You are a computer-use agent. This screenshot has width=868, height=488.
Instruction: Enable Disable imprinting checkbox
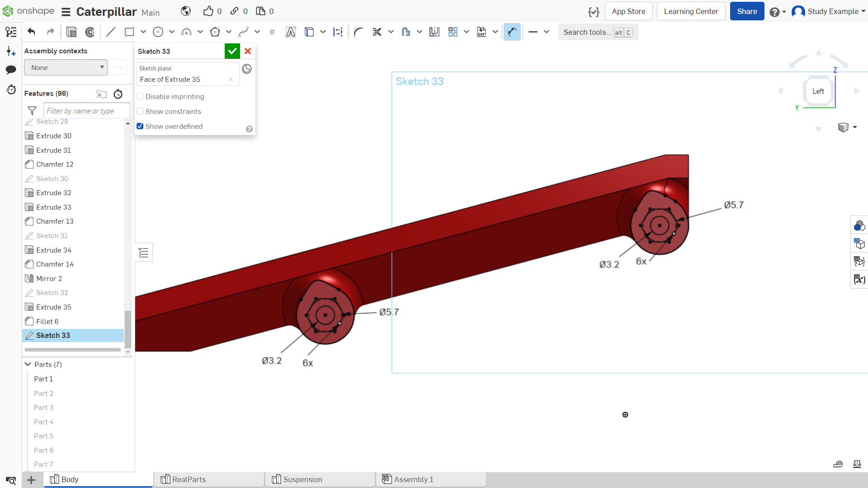point(140,96)
